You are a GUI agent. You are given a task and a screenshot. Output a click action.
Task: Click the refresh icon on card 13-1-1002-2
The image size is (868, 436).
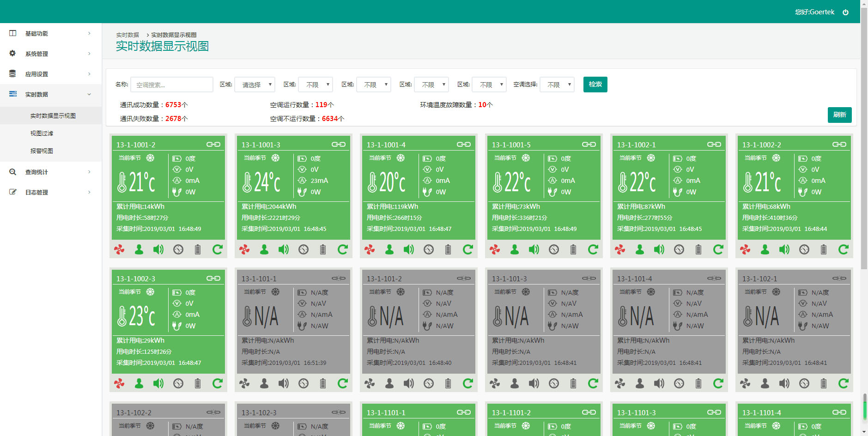tap(844, 249)
